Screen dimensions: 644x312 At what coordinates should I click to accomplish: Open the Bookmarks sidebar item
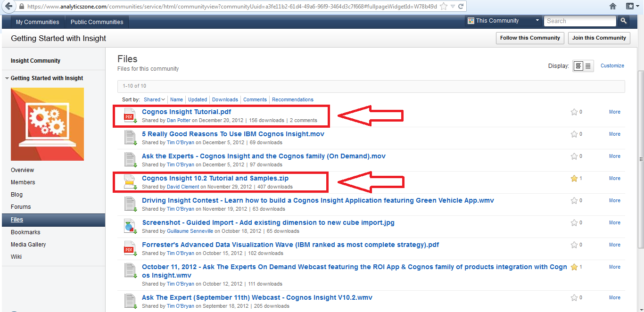(x=25, y=232)
